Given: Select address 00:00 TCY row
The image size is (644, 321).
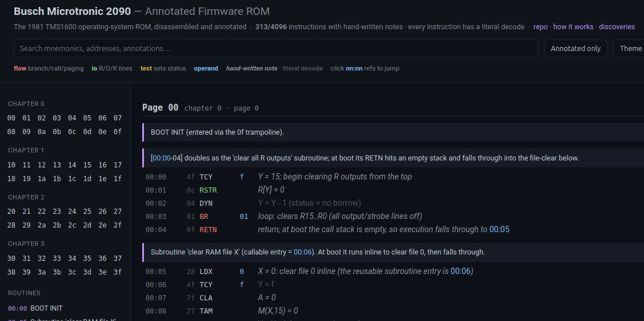Looking at the screenshot, I should coord(393,177).
